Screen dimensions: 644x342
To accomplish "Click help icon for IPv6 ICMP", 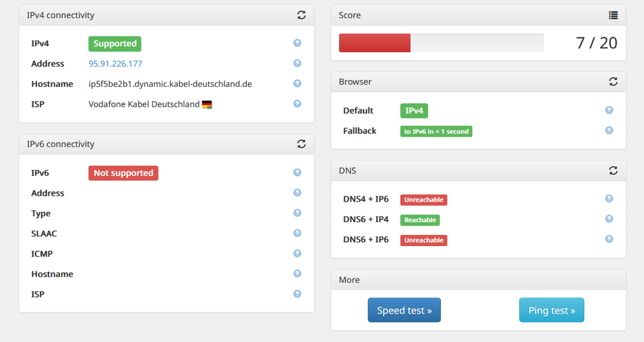I will tap(297, 253).
